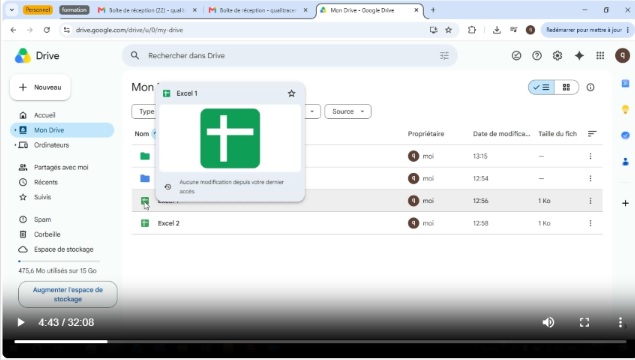Star the Excel 1 file in preview card
Image resolution: width=635 pixels, height=360 pixels.
291,94
